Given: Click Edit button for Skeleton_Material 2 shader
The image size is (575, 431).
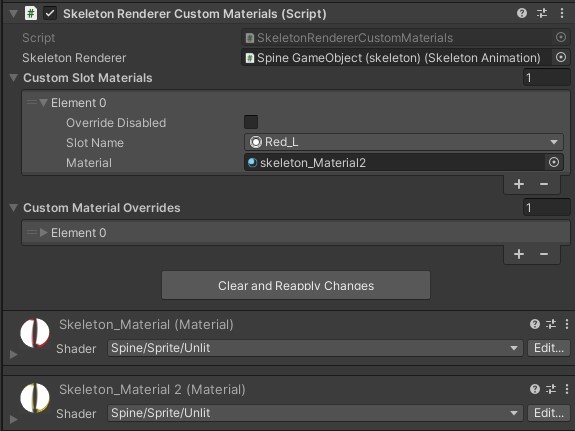Looking at the screenshot, I should tap(549, 413).
